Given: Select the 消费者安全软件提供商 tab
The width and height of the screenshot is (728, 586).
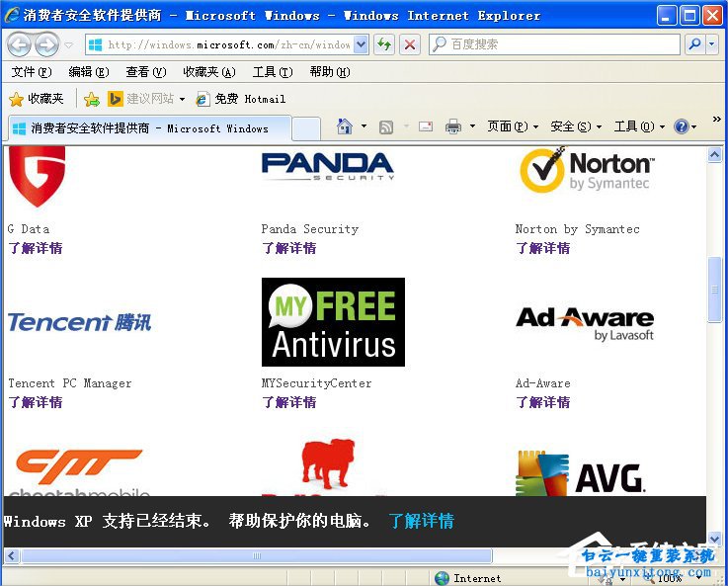Looking at the screenshot, I should 148,128.
